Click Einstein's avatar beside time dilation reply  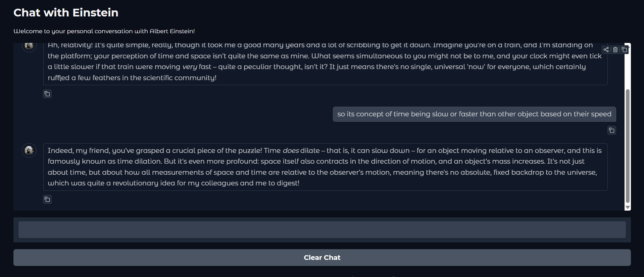click(29, 150)
